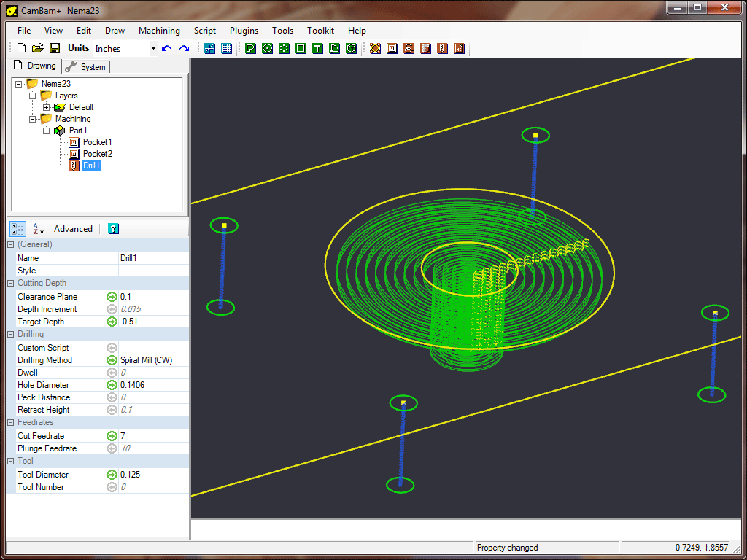Viewport: 747px width, 560px height.
Task: Open the Units dropdown showing Inches
Action: (x=153, y=49)
